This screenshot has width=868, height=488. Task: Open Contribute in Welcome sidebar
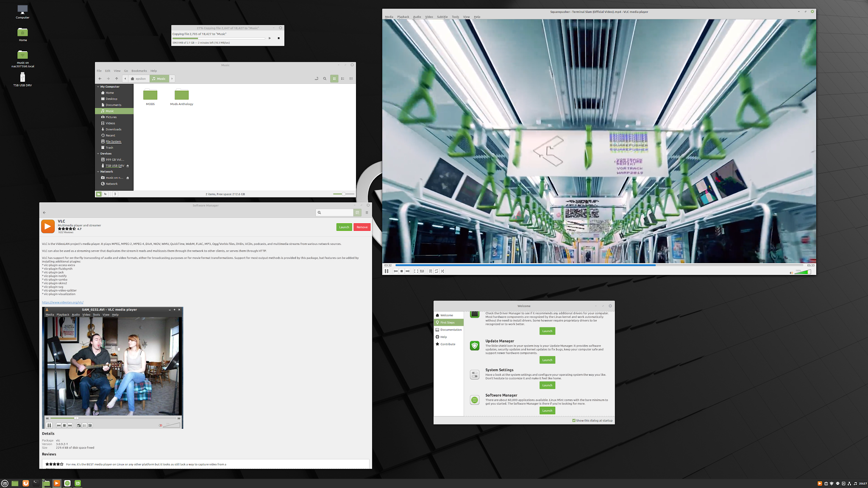(448, 344)
